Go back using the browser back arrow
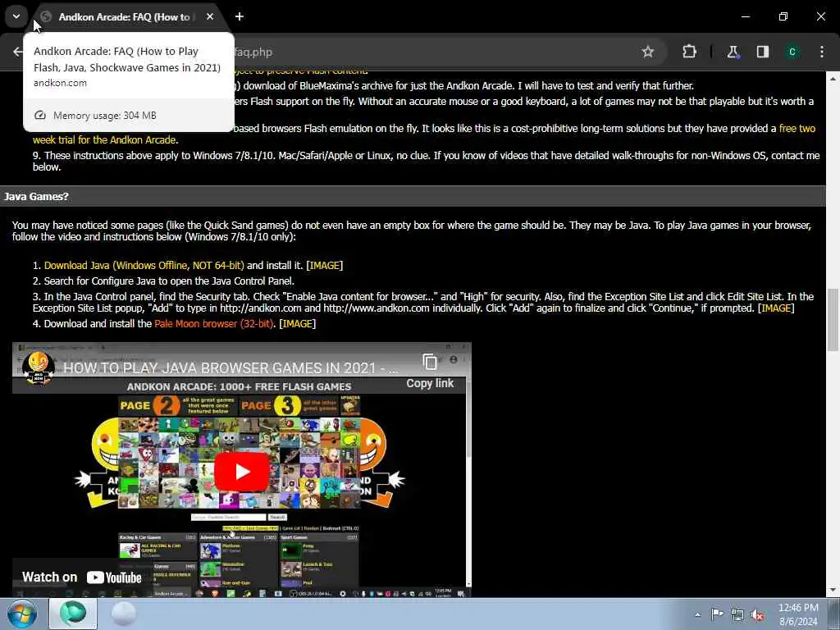This screenshot has height=630, width=840. pyautogui.click(x=17, y=52)
